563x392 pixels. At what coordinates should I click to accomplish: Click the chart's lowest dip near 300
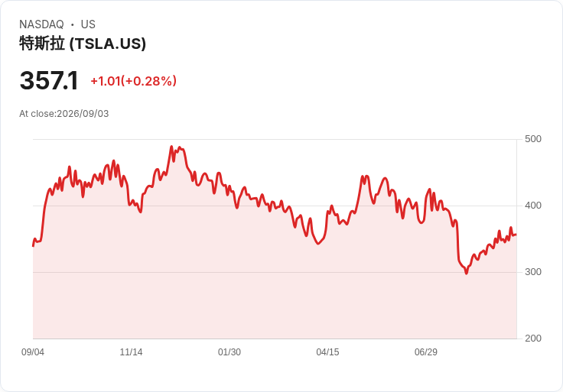pos(467,274)
